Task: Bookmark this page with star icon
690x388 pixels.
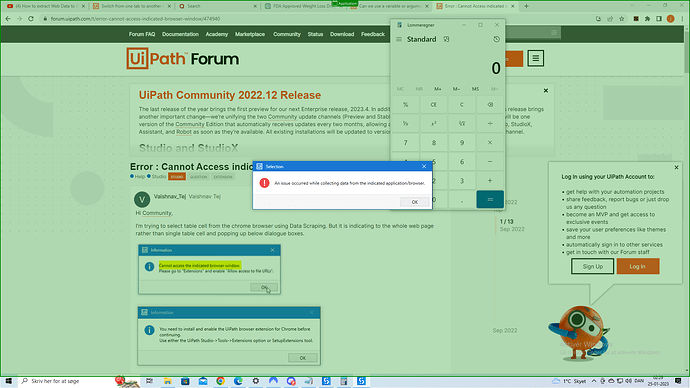Action: [x=621, y=19]
